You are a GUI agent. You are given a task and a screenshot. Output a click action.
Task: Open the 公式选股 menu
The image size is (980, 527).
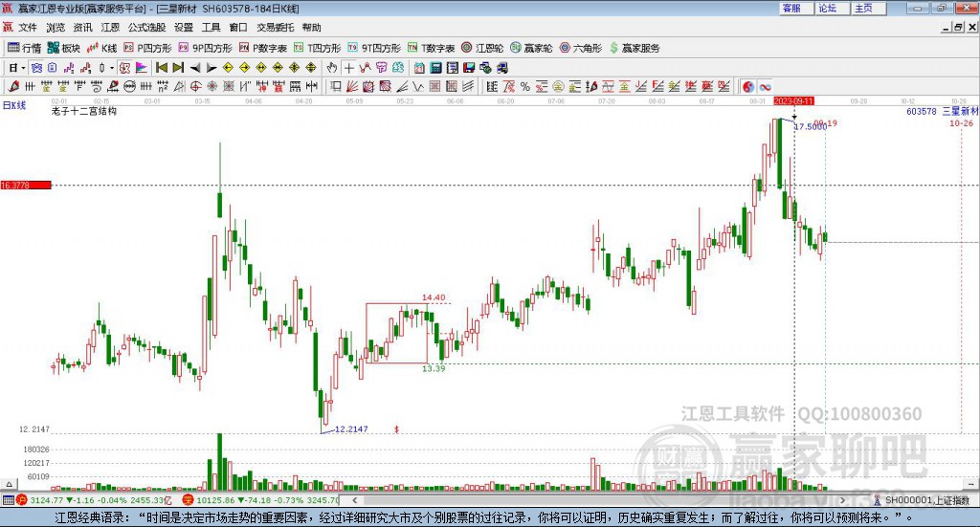tap(146, 28)
